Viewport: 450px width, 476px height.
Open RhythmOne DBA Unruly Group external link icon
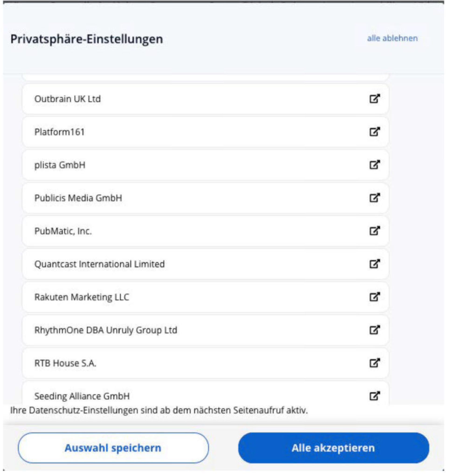[374, 330]
